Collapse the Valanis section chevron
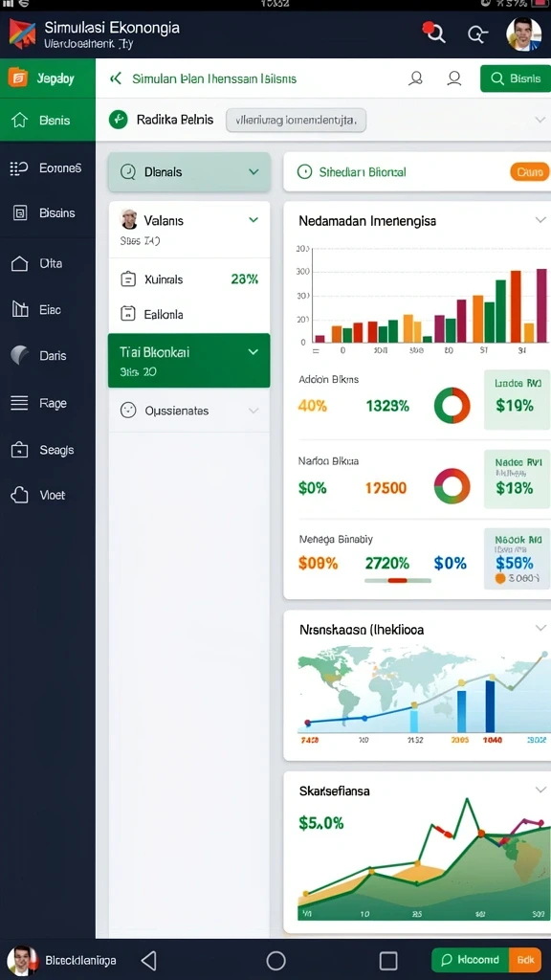 [253, 219]
